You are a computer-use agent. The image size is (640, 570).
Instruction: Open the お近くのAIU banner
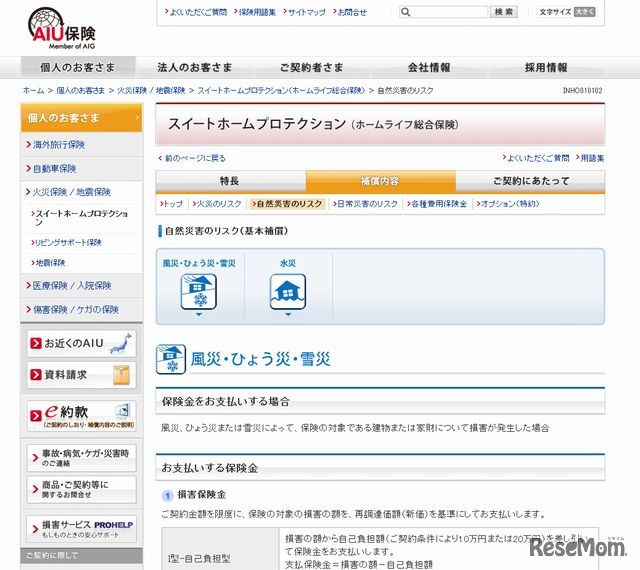(81, 343)
